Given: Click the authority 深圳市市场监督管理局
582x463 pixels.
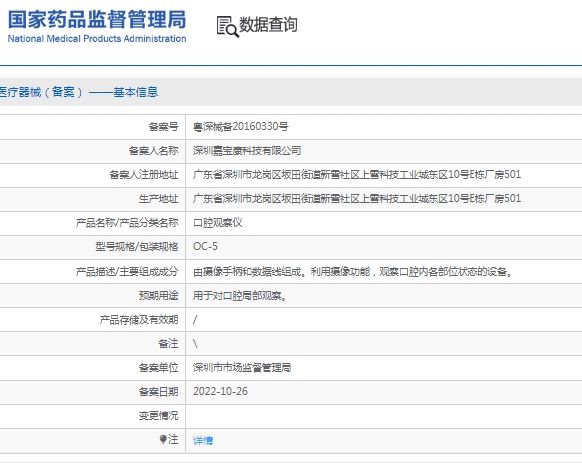Looking at the screenshot, I should click(242, 368).
